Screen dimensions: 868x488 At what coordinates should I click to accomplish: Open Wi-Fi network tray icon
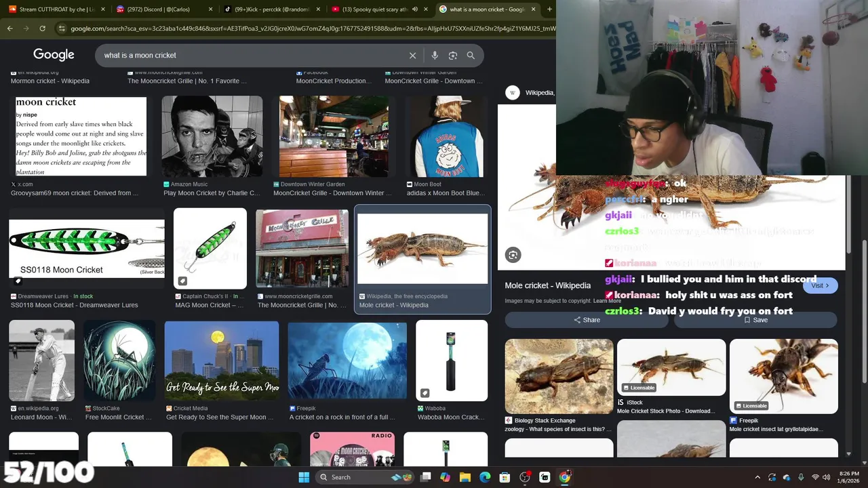coord(816,477)
